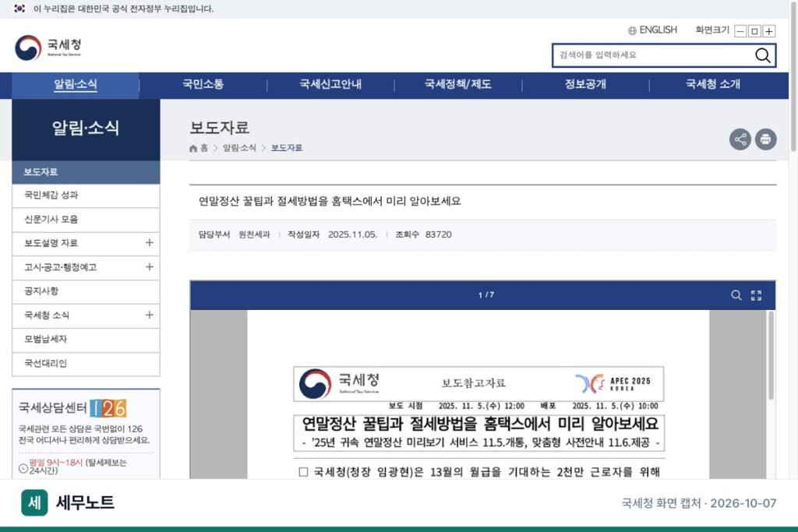The height and width of the screenshot is (532, 798).
Task: Open 모범납세자 in the sidebar
Action: pyautogui.click(x=86, y=340)
